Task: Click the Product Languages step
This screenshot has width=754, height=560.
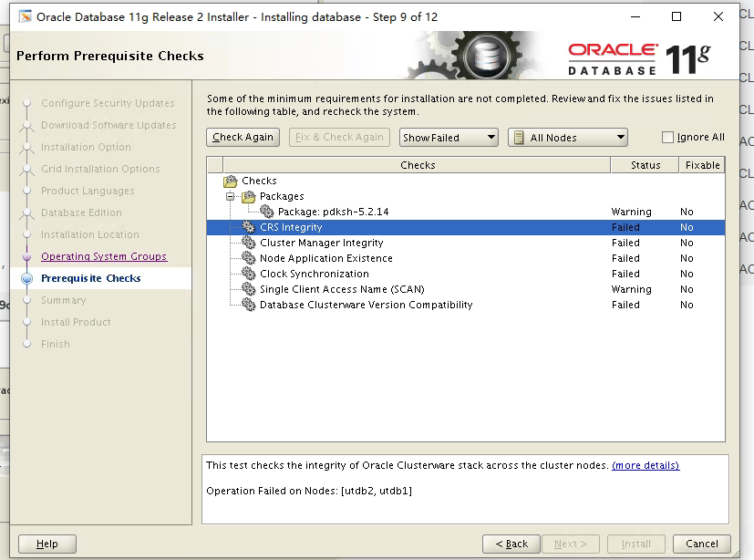Action: 88,191
